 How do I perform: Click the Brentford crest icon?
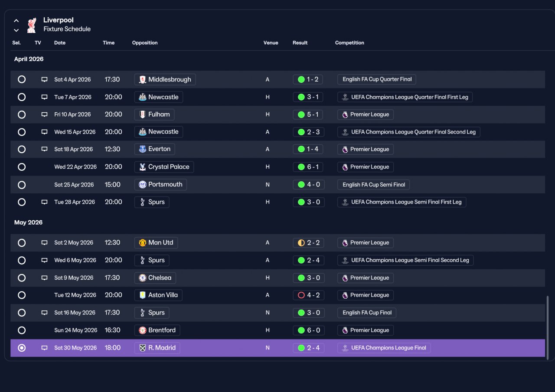pyautogui.click(x=143, y=330)
